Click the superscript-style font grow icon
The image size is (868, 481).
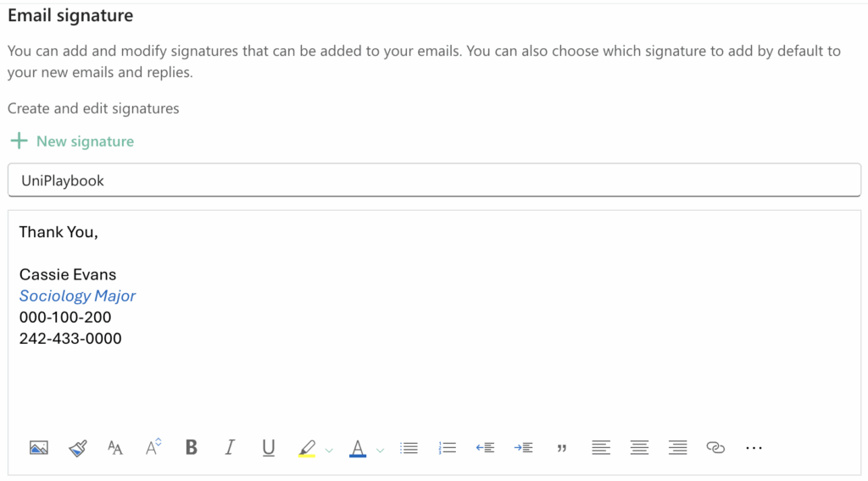[153, 447]
